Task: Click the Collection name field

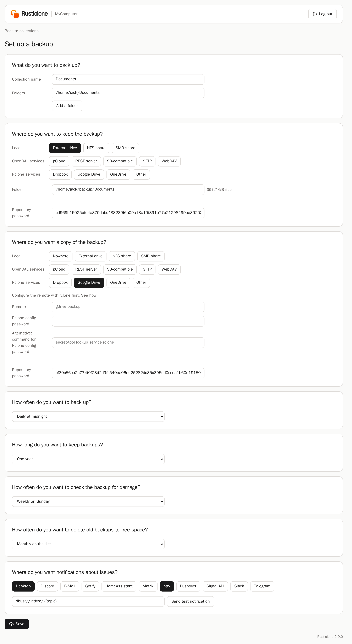Action: click(128, 79)
